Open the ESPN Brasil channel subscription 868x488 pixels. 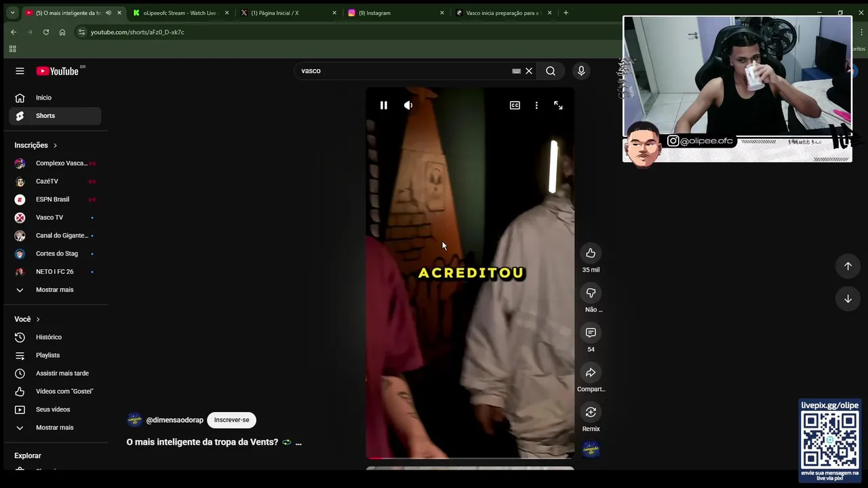[x=55, y=199]
